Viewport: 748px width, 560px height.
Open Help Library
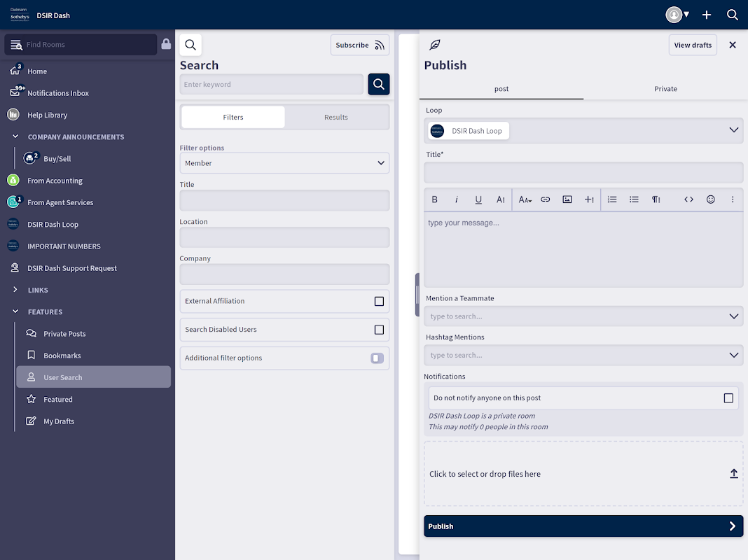[x=47, y=115]
